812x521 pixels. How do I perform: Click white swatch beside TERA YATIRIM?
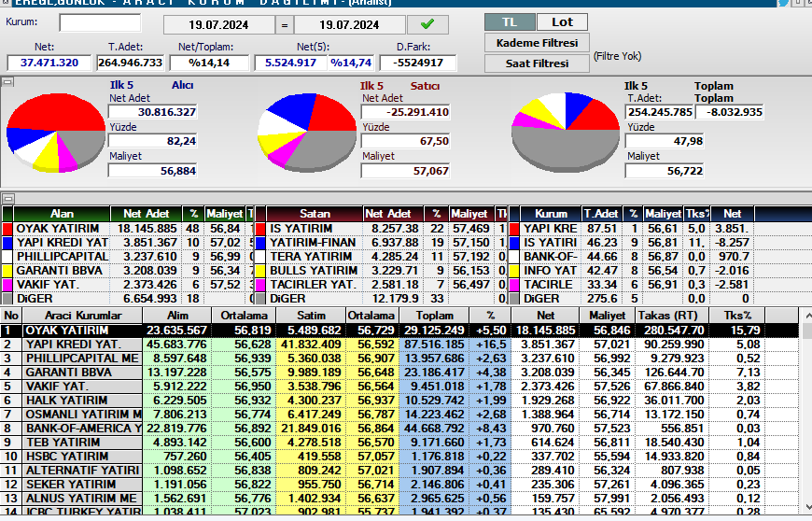[x=260, y=257]
